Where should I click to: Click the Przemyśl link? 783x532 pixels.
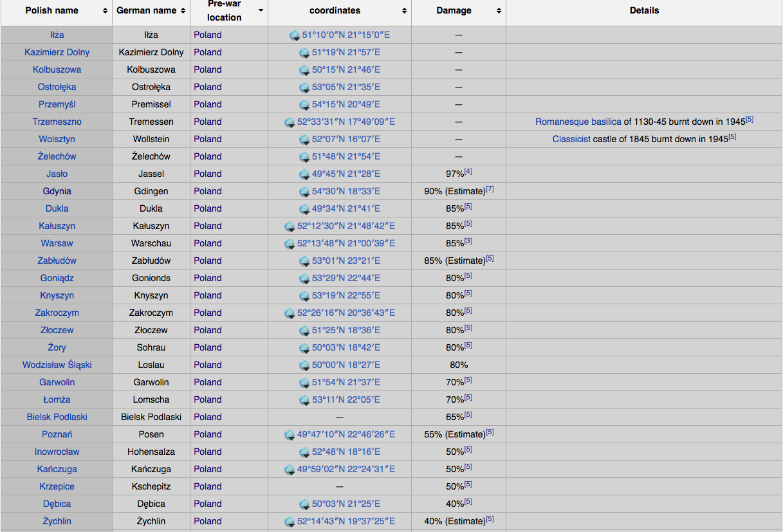57,104
